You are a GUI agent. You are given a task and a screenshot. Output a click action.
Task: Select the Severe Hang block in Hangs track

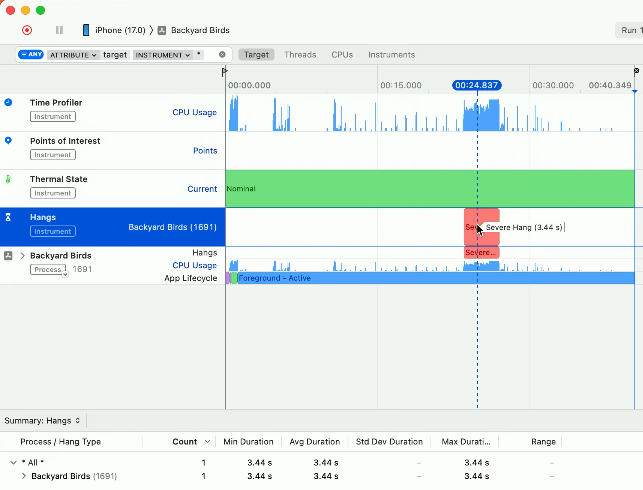pyautogui.click(x=481, y=227)
